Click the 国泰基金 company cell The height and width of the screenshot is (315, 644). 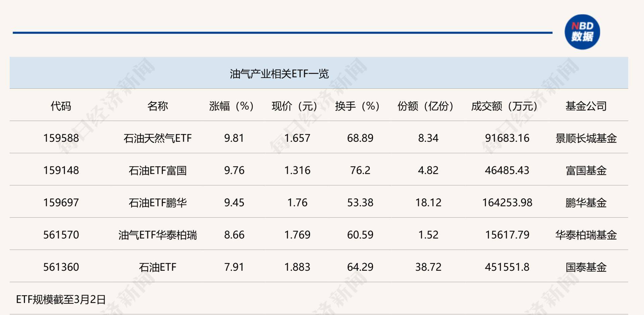click(586, 267)
